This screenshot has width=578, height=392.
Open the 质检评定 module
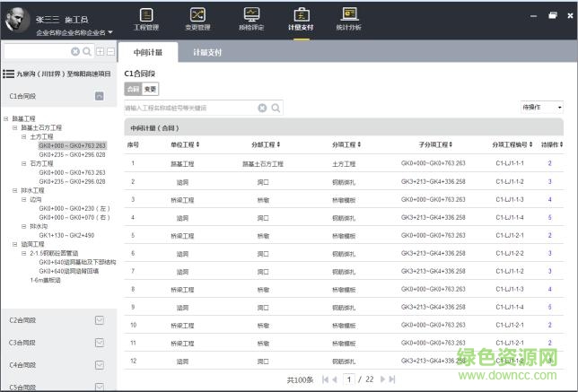pyautogui.click(x=251, y=20)
